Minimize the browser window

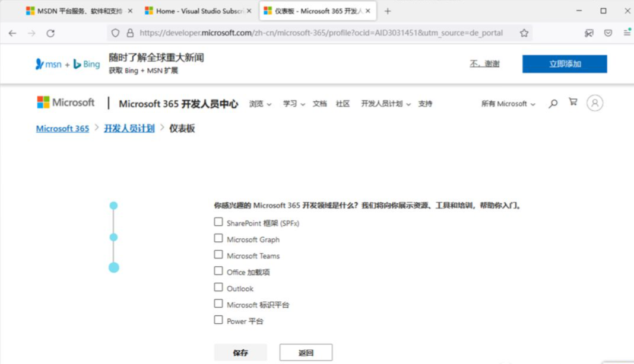pyautogui.click(x=579, y=11)
